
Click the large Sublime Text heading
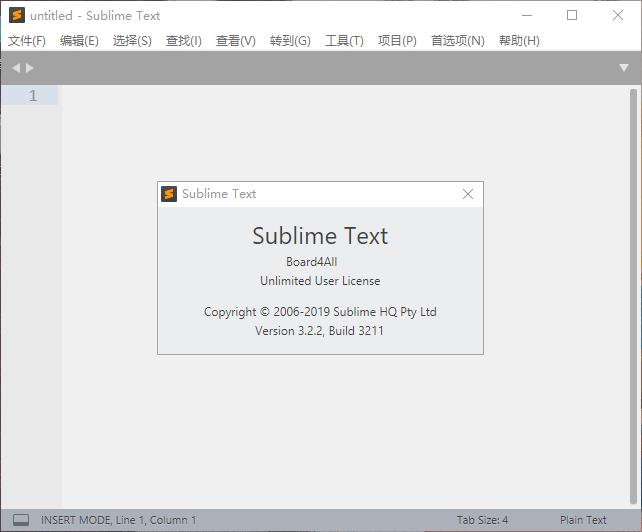click(x=320, y=236)
